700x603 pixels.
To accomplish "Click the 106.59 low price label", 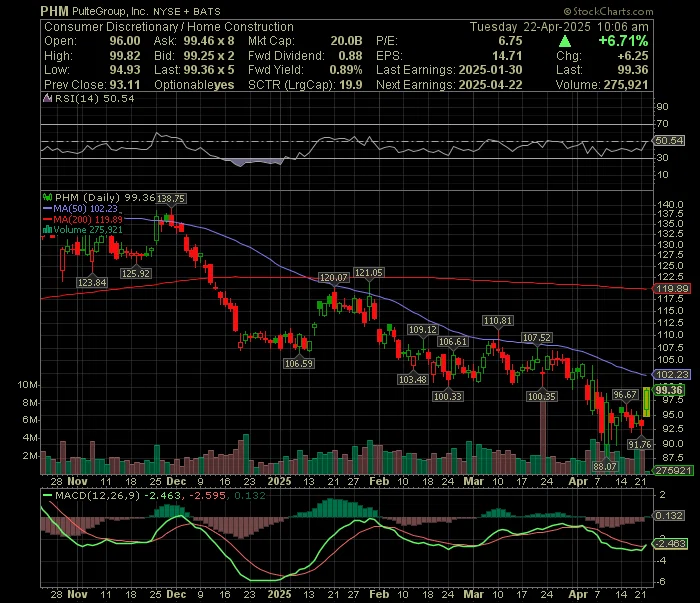I will tap(299, 363).
